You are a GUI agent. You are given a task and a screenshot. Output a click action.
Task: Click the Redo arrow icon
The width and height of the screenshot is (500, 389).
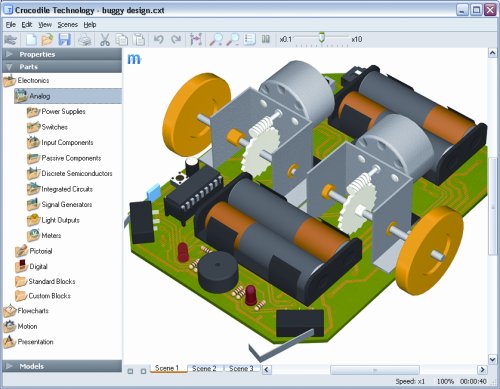point(176,40)
